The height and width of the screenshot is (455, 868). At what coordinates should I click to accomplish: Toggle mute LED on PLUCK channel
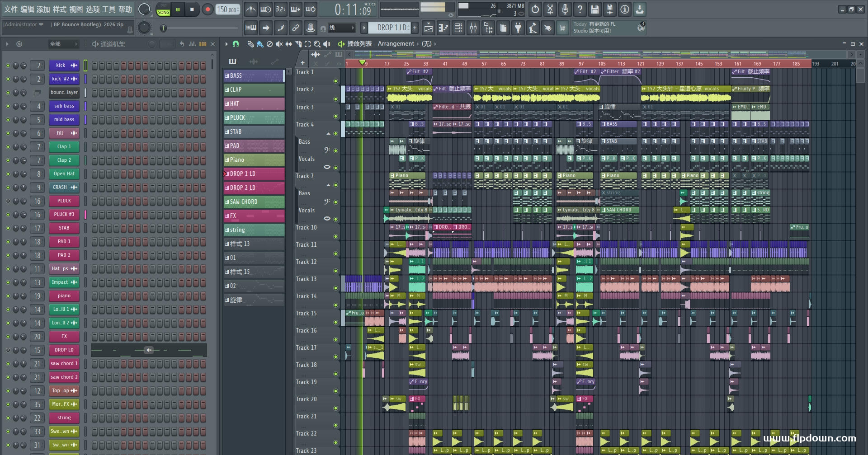8,201
